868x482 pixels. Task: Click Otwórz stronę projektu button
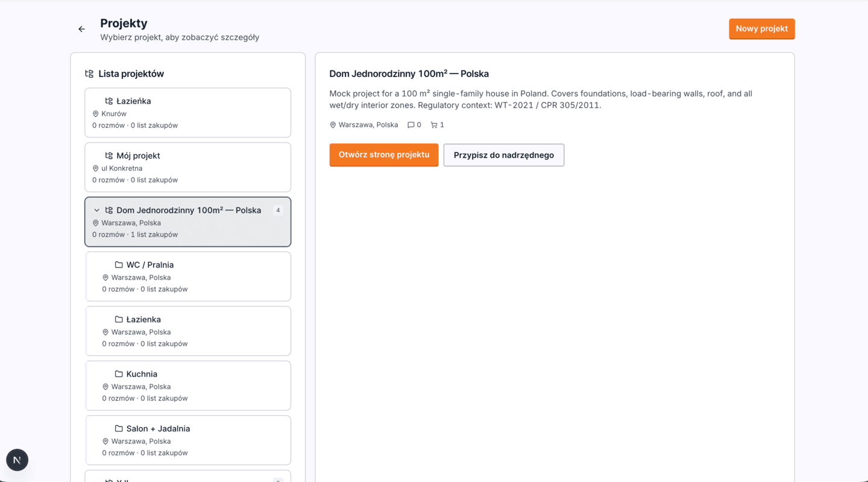pos(384,155)
